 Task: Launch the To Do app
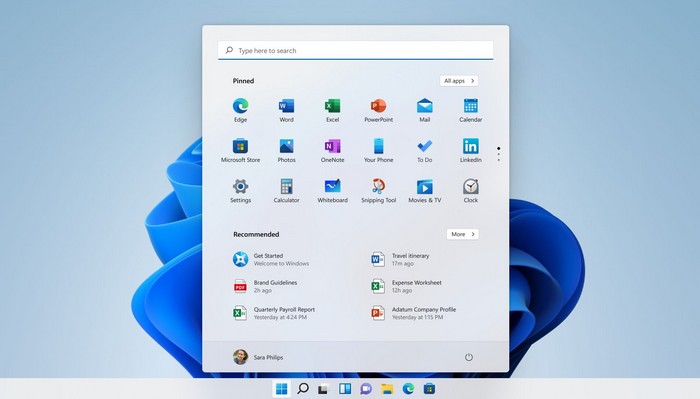pos(425,150)
